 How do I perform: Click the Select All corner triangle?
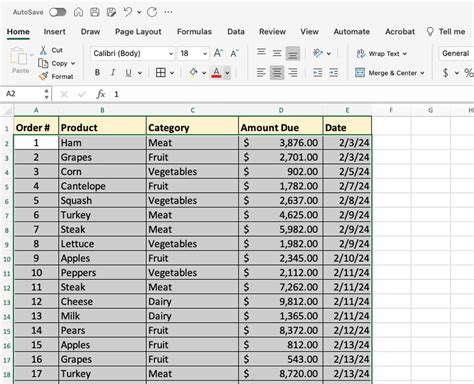[x=8, y=110]
